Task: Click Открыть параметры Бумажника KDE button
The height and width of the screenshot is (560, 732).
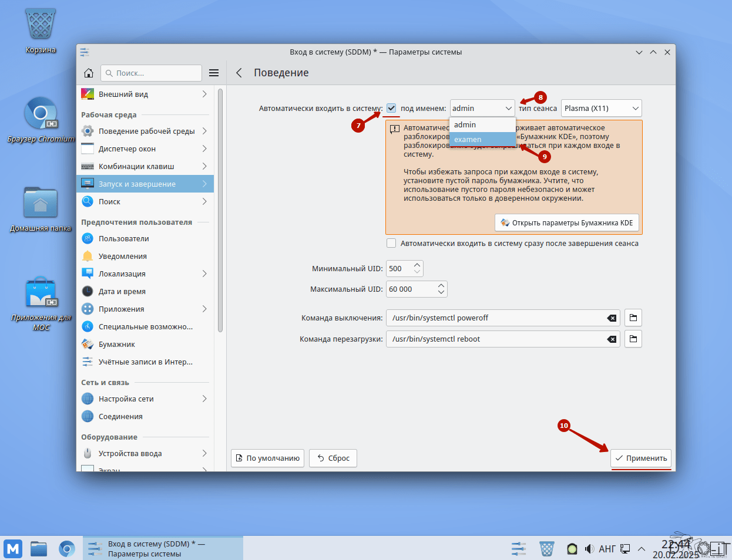Action: coord(566,222)
